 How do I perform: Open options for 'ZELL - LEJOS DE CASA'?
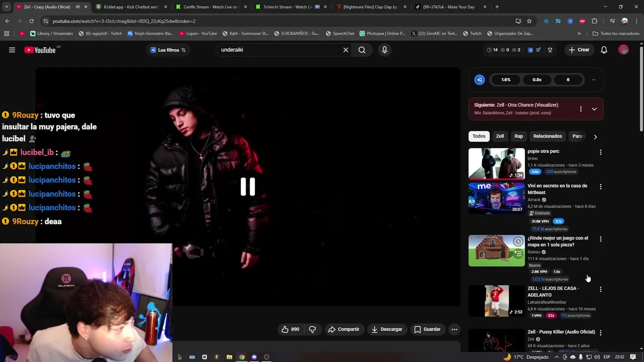pyautogui.click(x=600, y=289)
